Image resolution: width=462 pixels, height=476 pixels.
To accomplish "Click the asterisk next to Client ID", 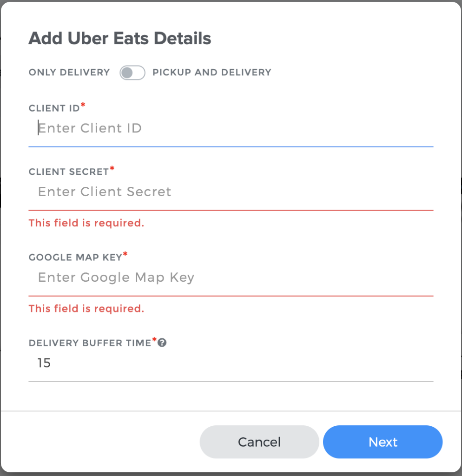I will pos(82,105).
